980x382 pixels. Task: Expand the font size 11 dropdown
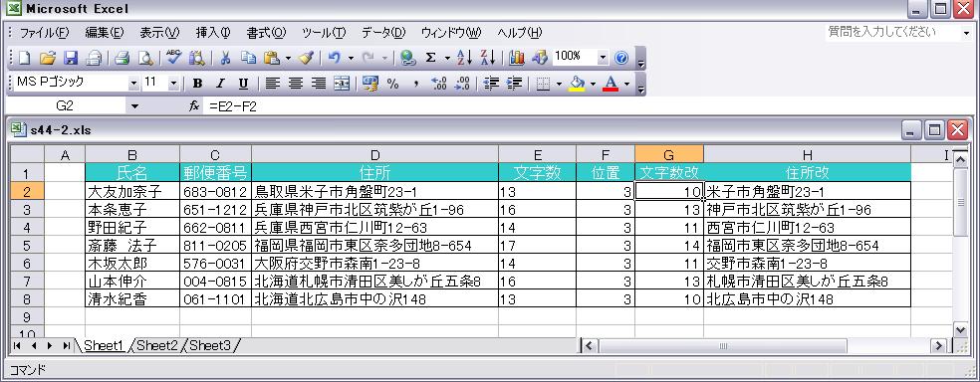click(x=173, y=83)
